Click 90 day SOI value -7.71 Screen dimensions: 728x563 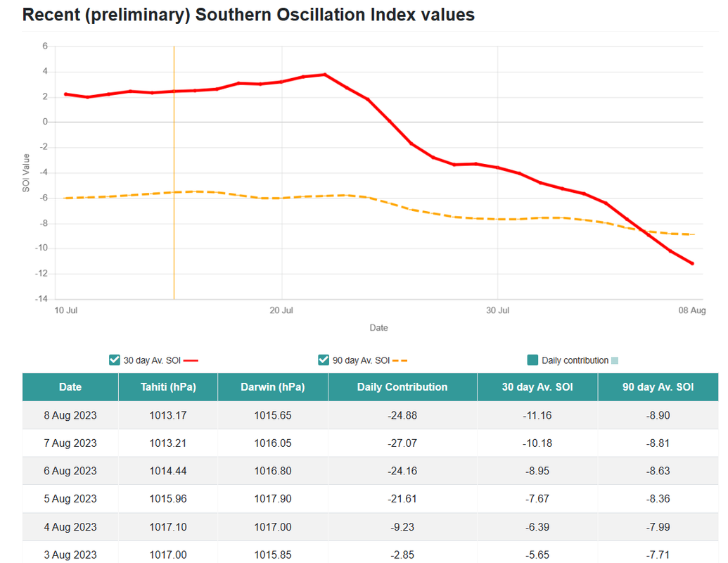click(658, 555)
